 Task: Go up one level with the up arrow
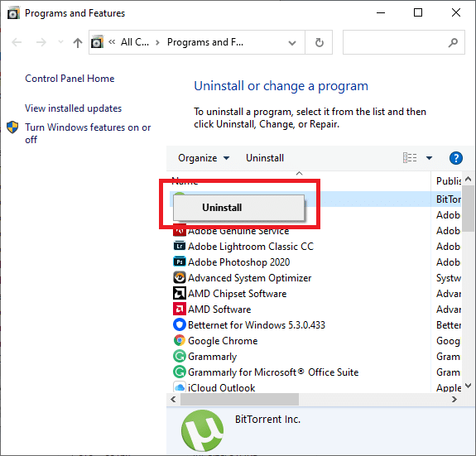click(x=78, y=43)
